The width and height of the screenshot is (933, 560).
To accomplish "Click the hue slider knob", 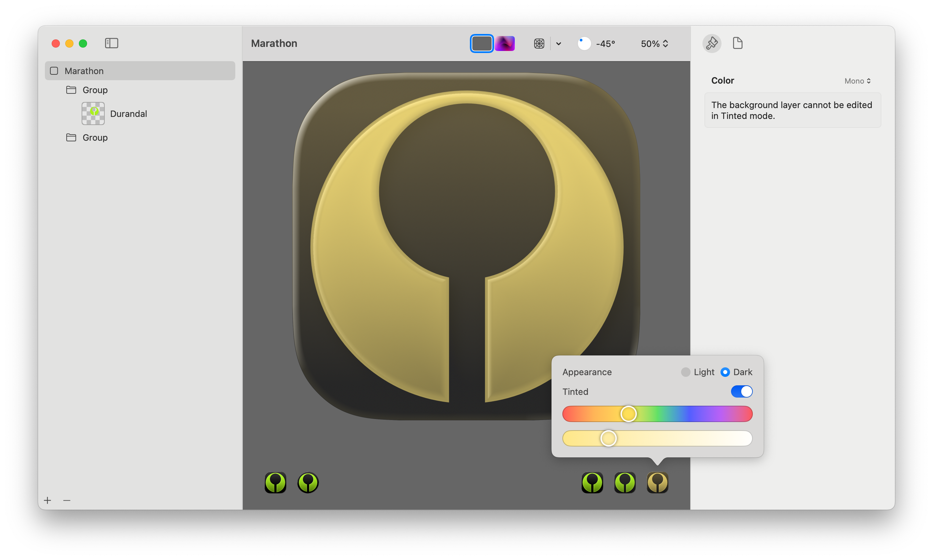I will (x=628, y=414).
